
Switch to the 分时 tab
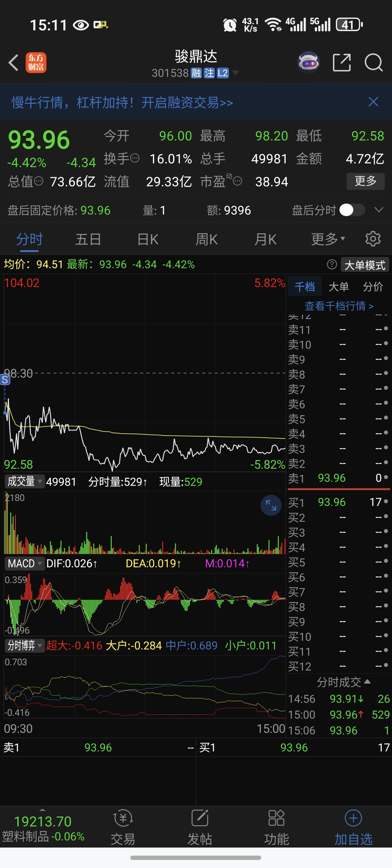(29, 240)
